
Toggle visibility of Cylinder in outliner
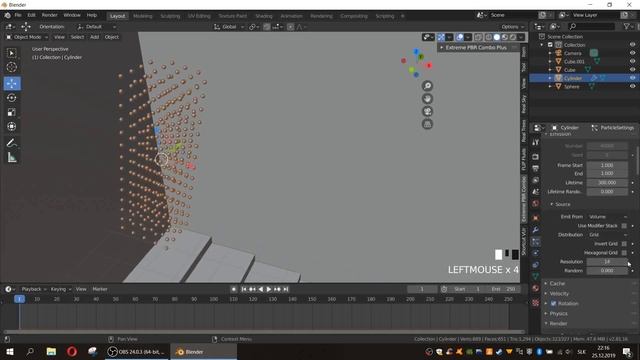point(632,78)
